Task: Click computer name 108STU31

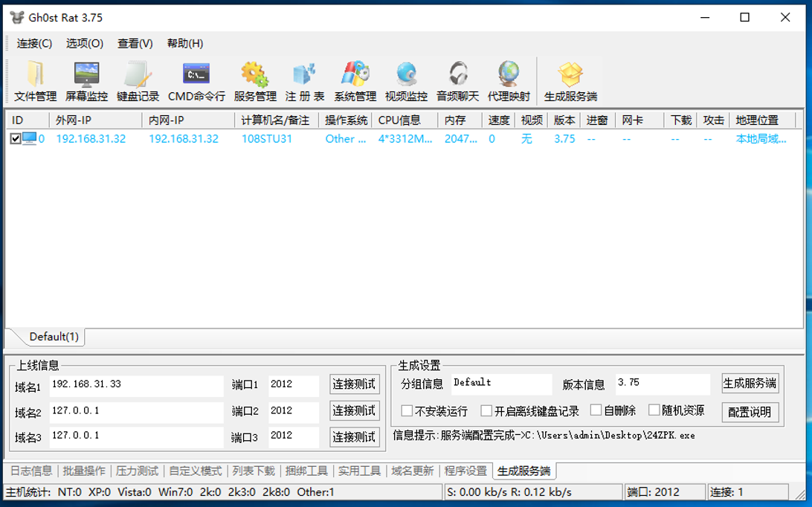Action: click(x=267, y=139)
